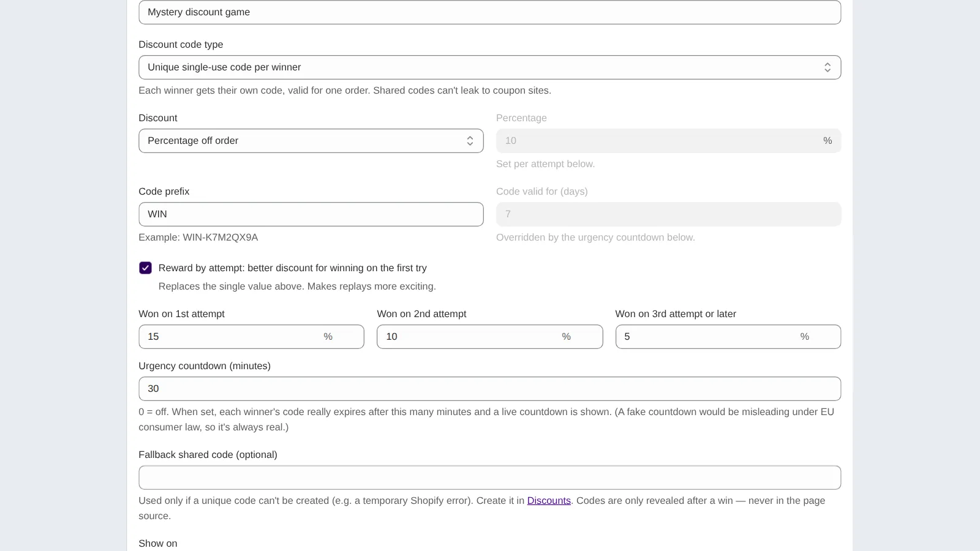Click the 'Each winner gets their own code' help text

[x=345, y=91]
